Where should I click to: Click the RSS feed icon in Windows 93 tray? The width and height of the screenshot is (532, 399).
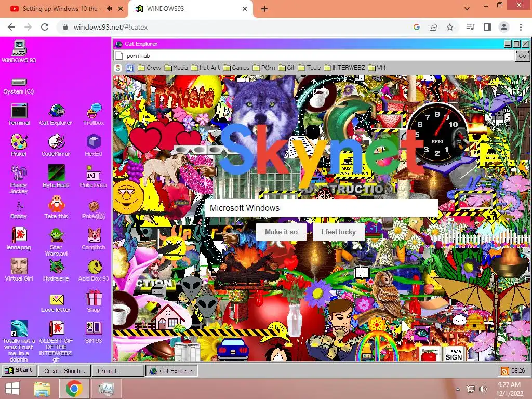(505, 371)
